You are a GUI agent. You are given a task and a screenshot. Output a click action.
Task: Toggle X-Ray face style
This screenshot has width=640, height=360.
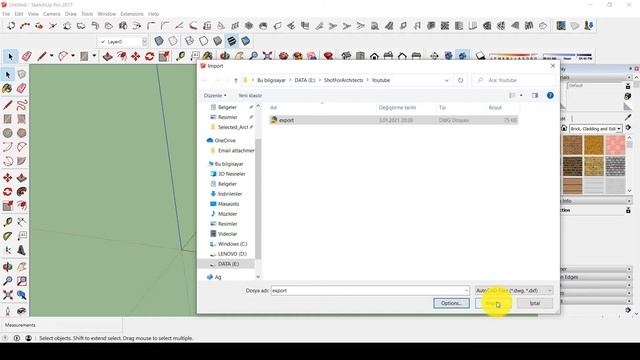point(159,41)
